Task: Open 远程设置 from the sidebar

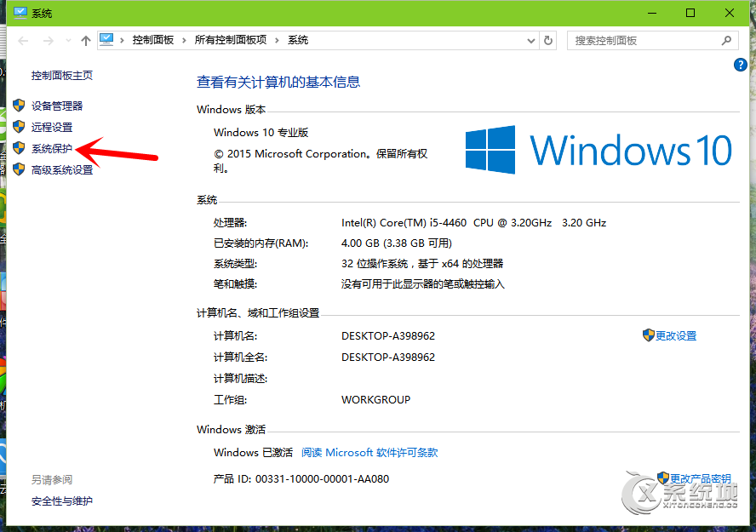Action: 52,127
